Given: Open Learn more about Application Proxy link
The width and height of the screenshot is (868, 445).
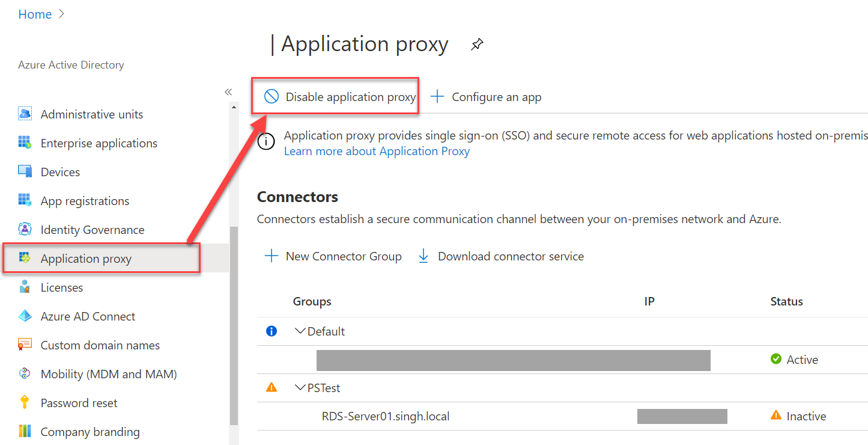Looking at the screenshot, I should [x=377, y=151].
